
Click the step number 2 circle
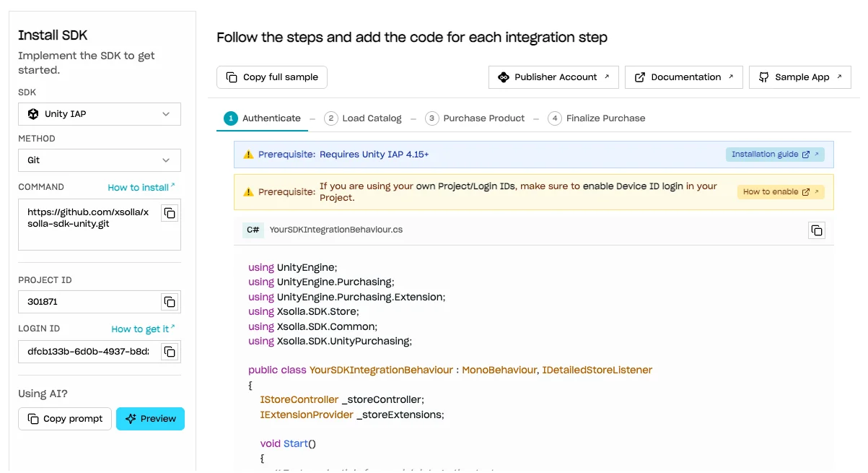331,118
